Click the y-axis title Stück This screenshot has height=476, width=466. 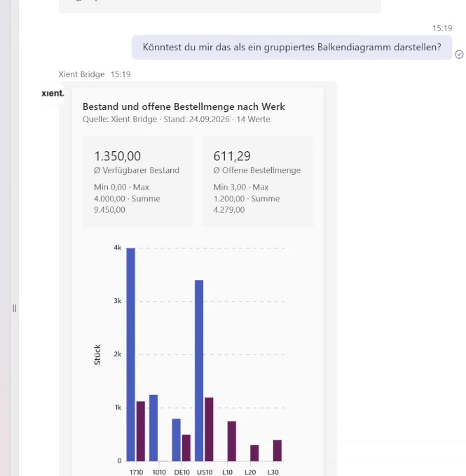[97, 355]
